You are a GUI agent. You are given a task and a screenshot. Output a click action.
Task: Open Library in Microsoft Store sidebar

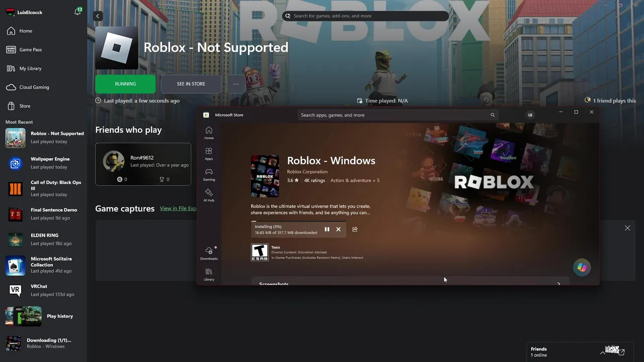pos(209,275)
